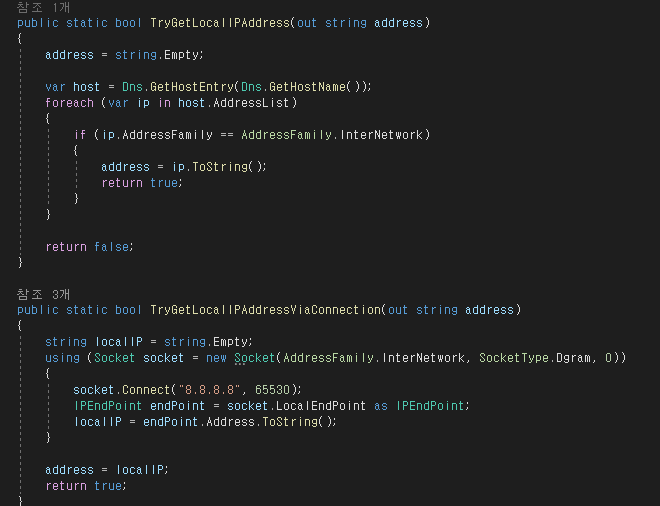Click the 'string localIP' variable declaration
The width and height of the screenshot is (660, 506).
[94, 342]
